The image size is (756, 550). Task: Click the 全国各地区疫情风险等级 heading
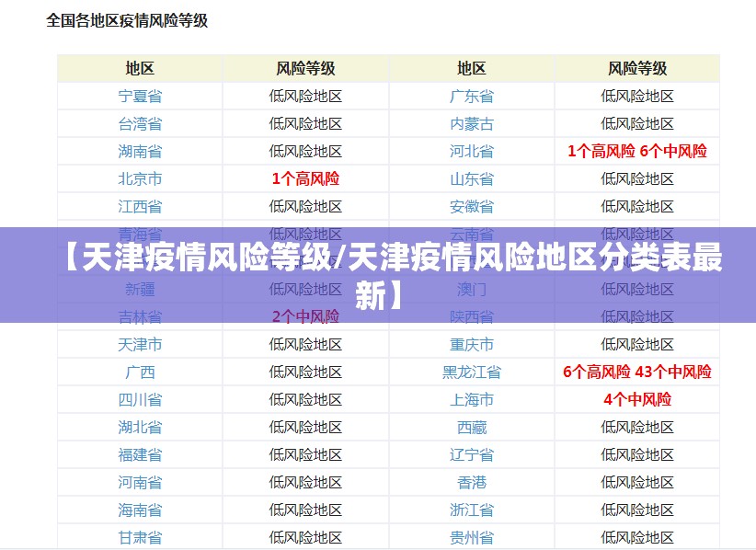tap(127, 21)
